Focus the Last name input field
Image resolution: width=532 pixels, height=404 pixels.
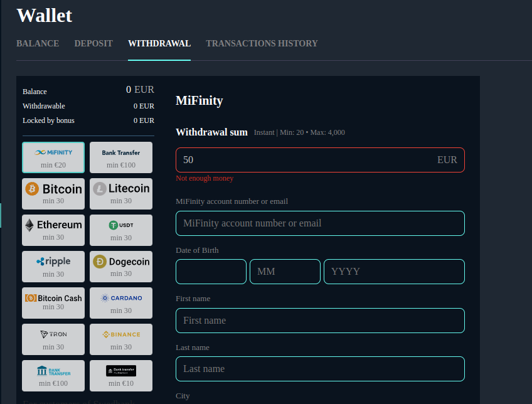(320, 369)
